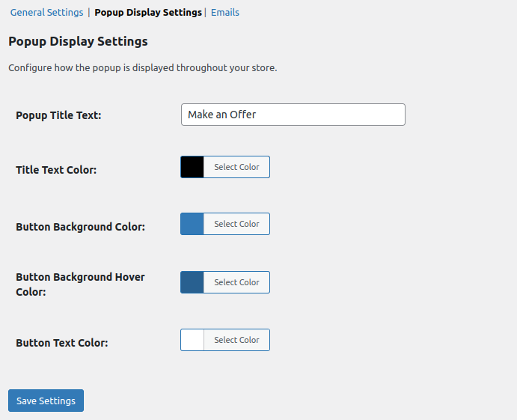Click the "Button Background Hover Color:" label
Image resolution: width=517 pixels, height=420 pixels.
tap(80, 284)
